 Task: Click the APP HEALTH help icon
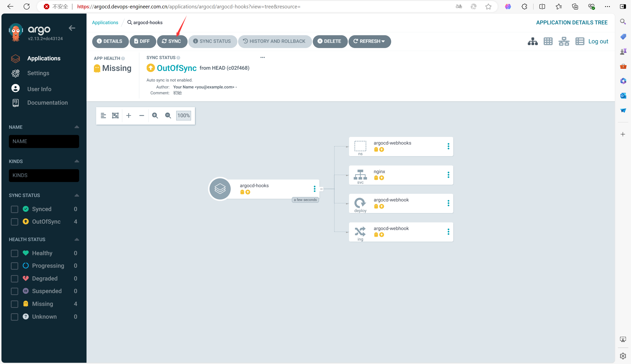pos(123,59)
